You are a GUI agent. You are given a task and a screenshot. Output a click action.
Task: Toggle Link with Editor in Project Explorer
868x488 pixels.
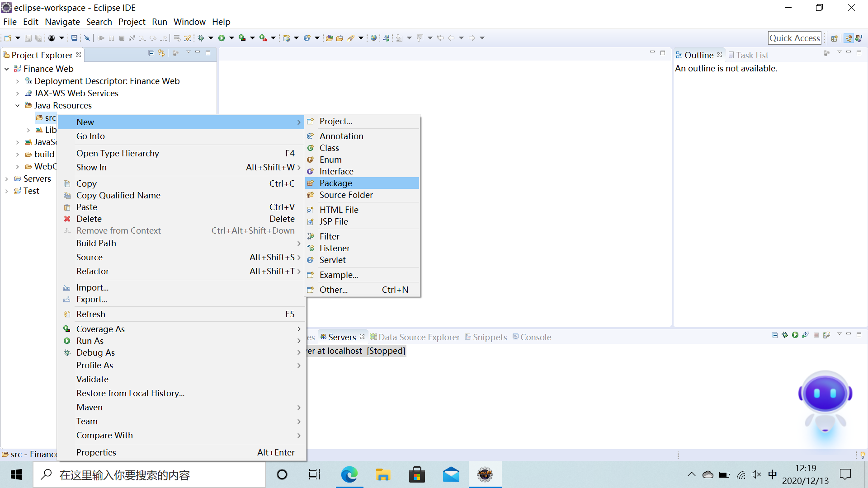161,53
